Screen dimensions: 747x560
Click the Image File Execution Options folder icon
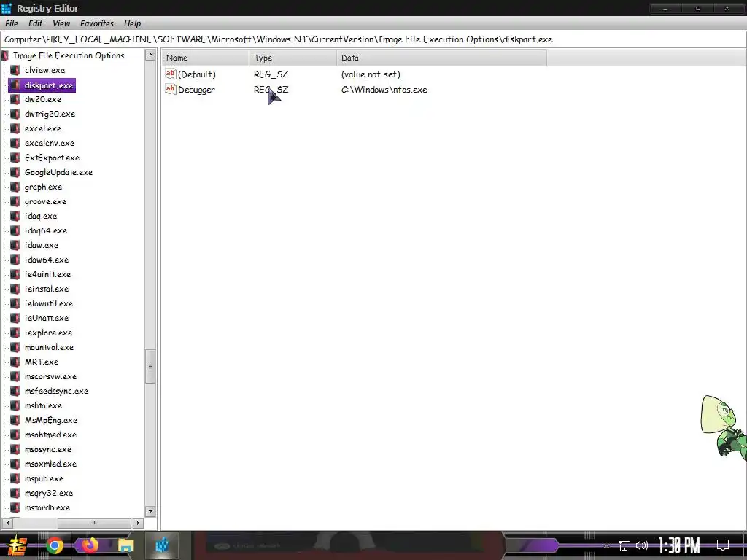click(x=5, y=55)
